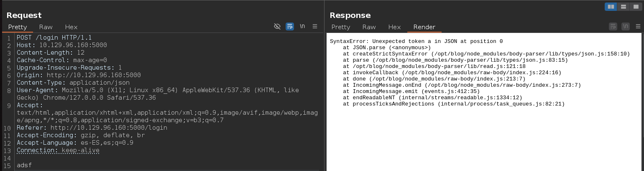Viewport: 644px width, 171px height.
Task: Open Response Raw tab
Action: (x=369, y=27)
